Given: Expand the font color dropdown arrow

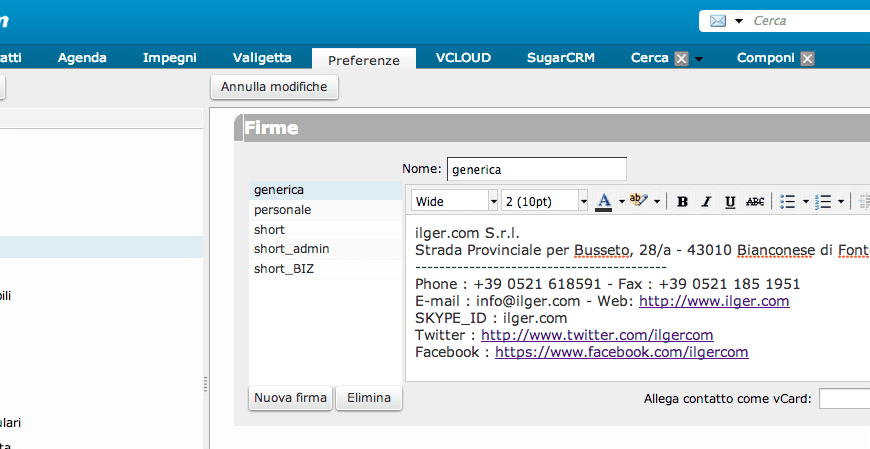Looking at the screenshot, I should [621, 201].
